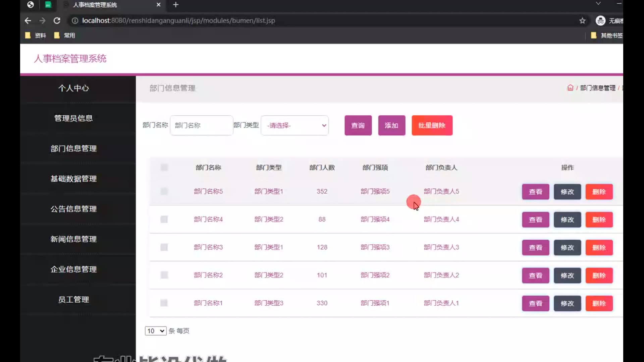This screenshot has height=362, width=644.
Task: Open 员工管理 in the sidebar
Action: click(73, 299)
